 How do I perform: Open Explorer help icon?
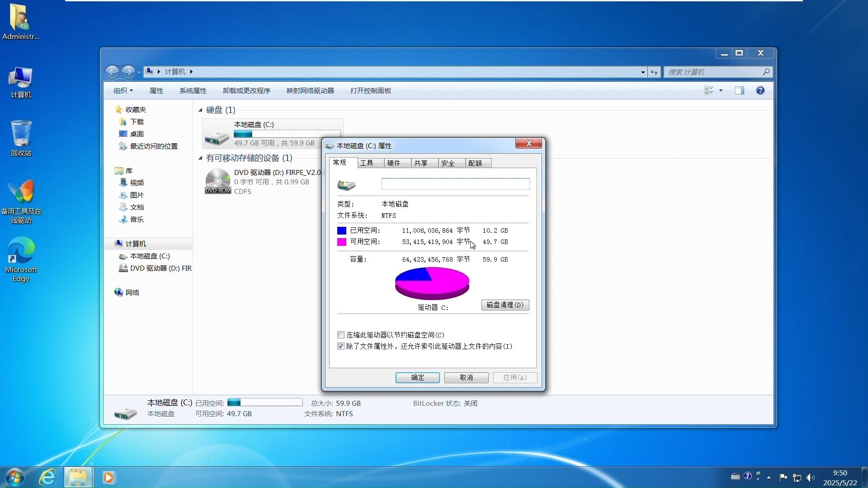tap(760, 91)
